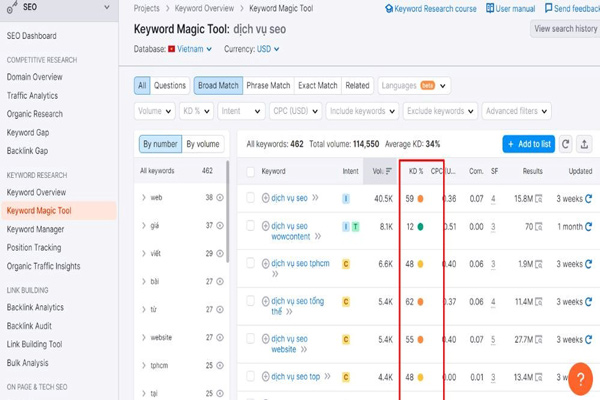Change the USD currency selection
The width and height of the screenshot is (600, 400).
click(268, 49)
